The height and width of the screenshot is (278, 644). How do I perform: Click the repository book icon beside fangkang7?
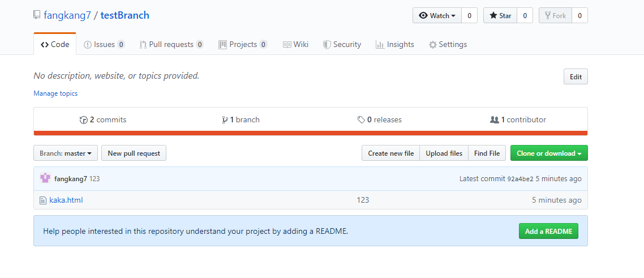point(37,16)
